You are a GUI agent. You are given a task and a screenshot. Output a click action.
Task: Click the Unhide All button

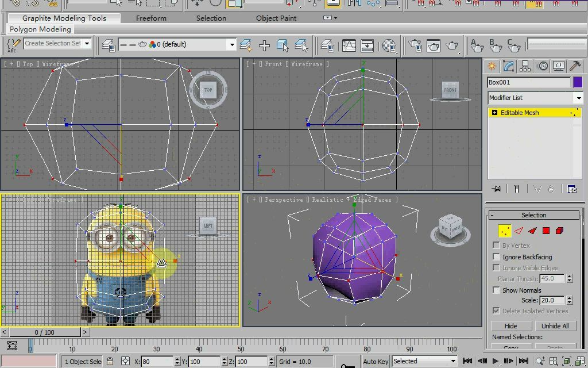pyautogui.click(x=555, y=325)
